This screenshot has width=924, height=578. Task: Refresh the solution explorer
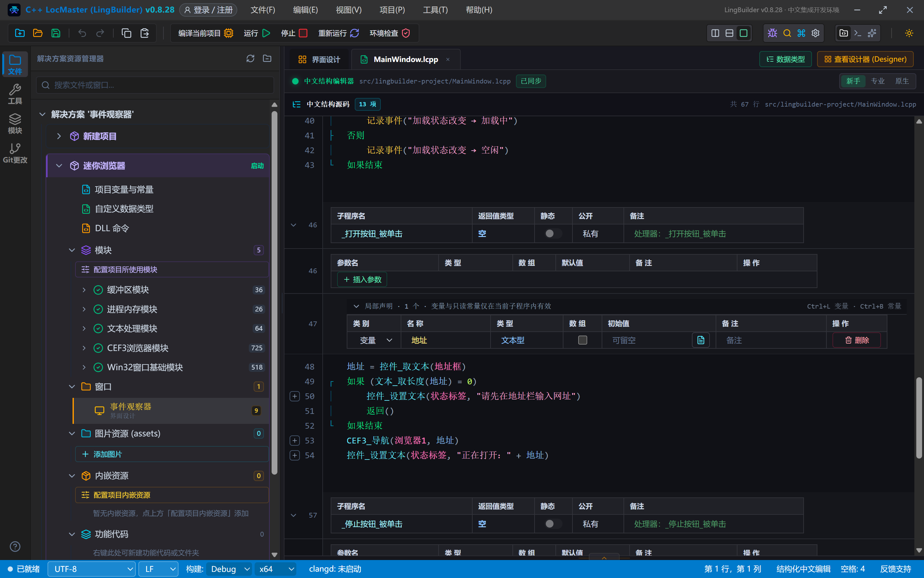[250, 58]
